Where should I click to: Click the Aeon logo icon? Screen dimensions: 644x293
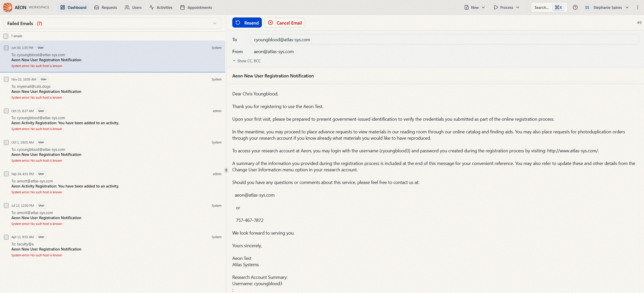point(8,7)
